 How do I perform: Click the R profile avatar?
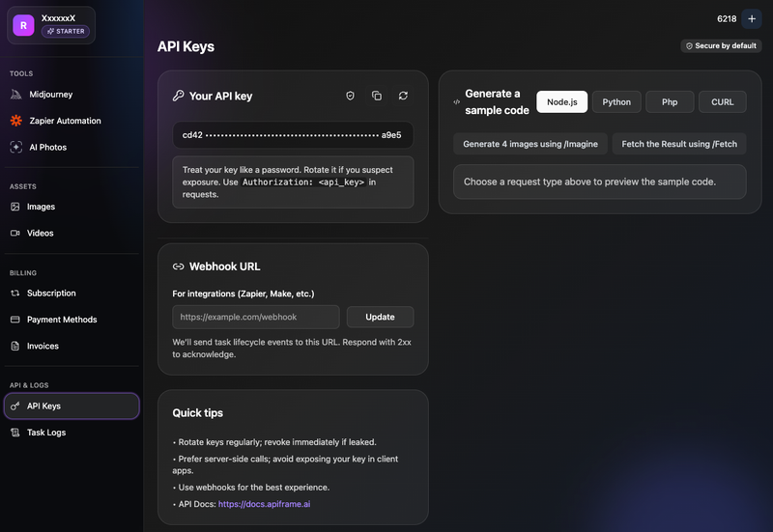pos(23,25)
